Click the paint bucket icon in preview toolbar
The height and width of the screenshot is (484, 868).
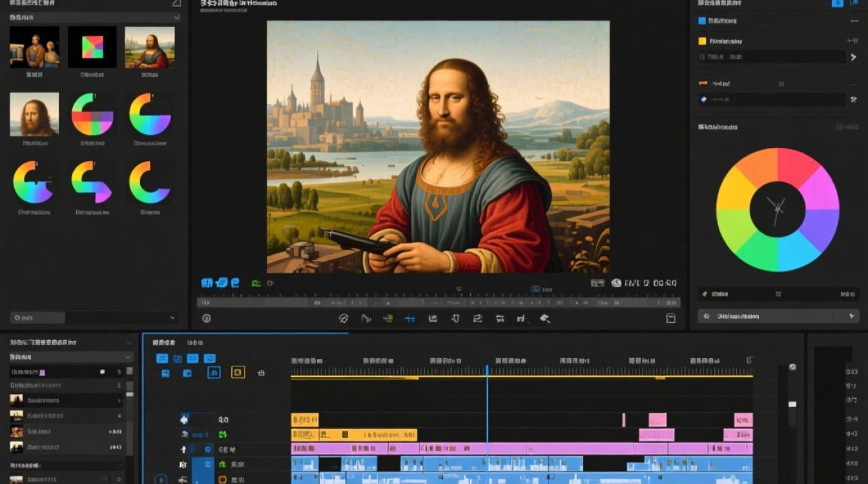click(544, 318)
